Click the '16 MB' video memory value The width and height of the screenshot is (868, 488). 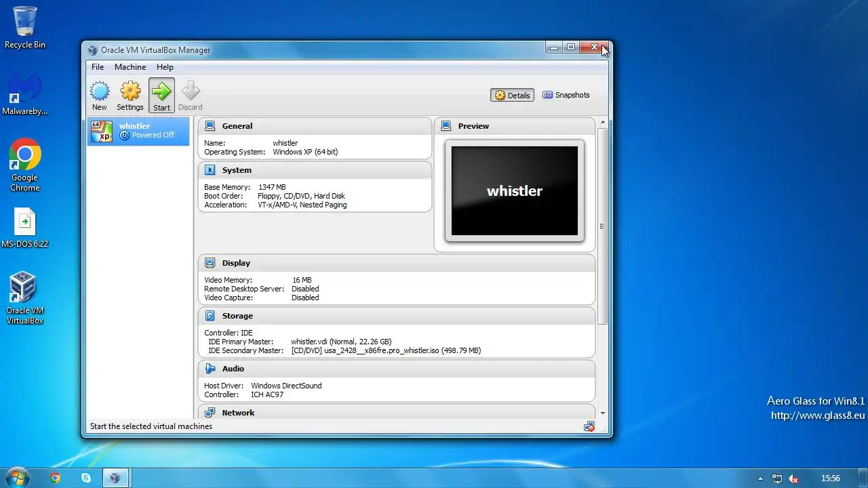(302, 280)
